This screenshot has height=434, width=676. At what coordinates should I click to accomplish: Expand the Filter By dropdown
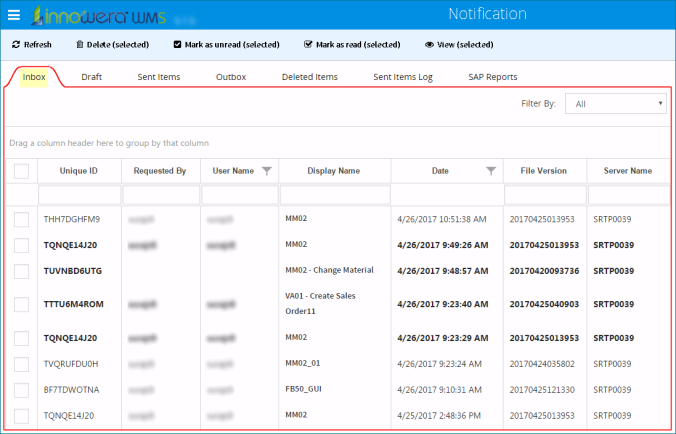pyautogui.click(x=616, y=104)
